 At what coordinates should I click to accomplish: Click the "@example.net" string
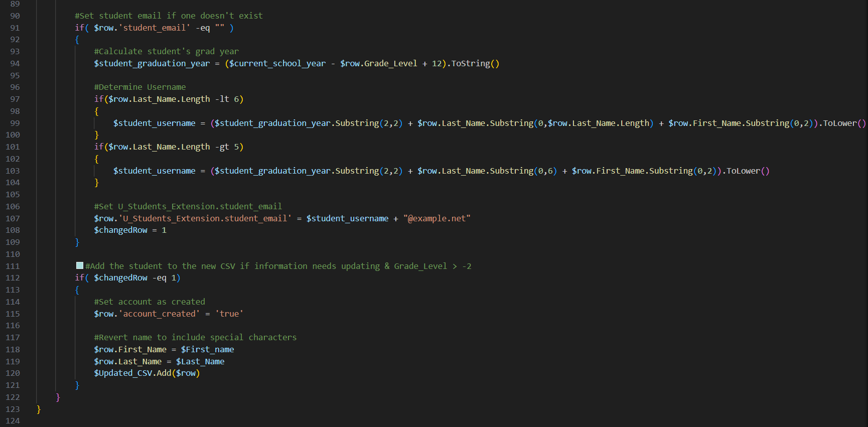[x=437, y=219]
